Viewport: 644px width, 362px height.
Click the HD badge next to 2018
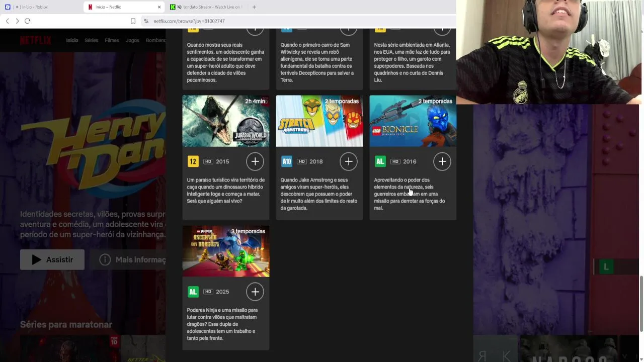coord(302,161)
